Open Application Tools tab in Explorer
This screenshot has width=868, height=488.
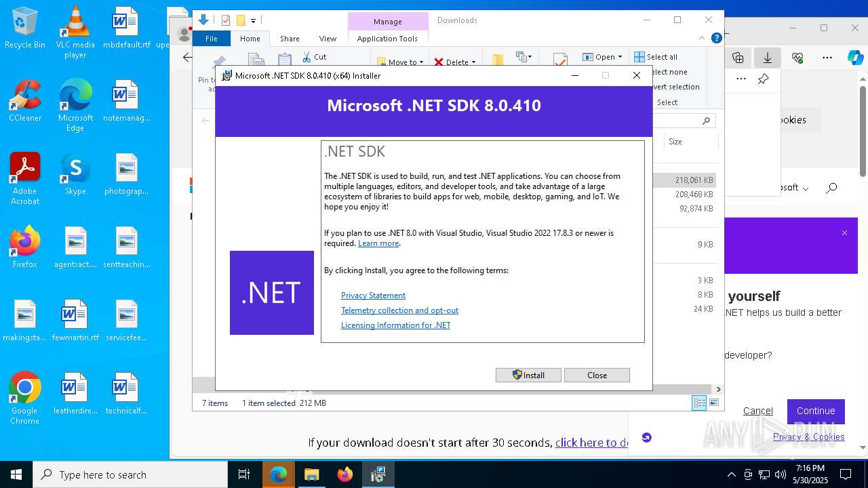click(387, 39)
